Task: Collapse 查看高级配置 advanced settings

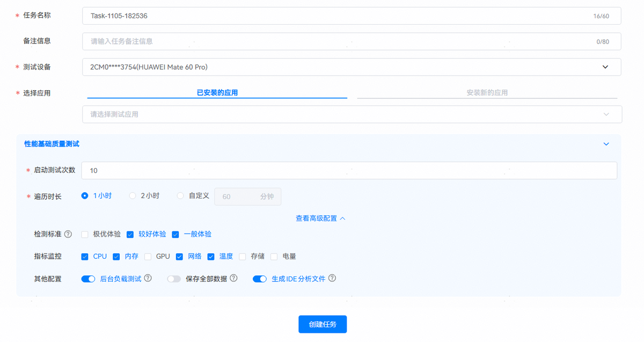Action: pos(320,219)
